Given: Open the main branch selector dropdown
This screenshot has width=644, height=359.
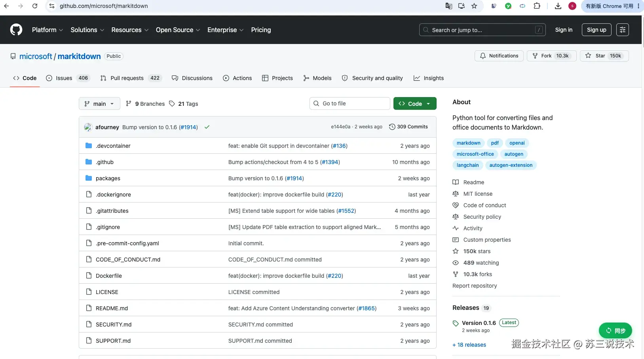Looking at the screenshot, I should [x=99, y=104].
